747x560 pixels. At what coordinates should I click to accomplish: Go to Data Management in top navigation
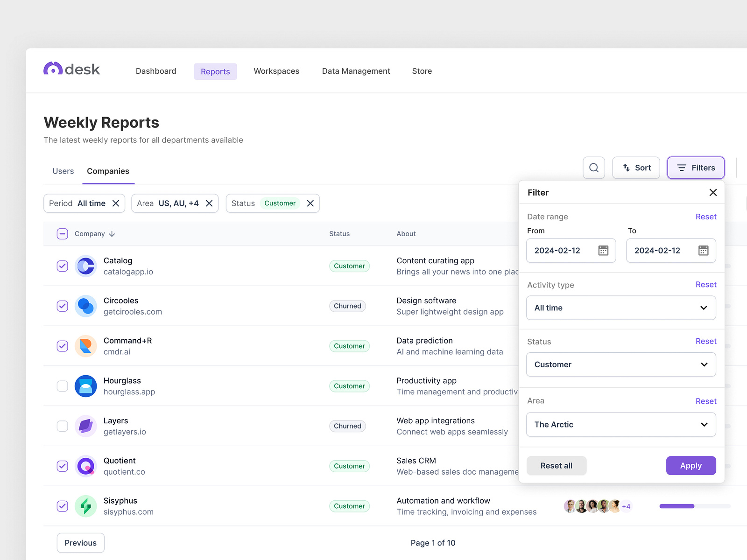(x=356, y=71)
